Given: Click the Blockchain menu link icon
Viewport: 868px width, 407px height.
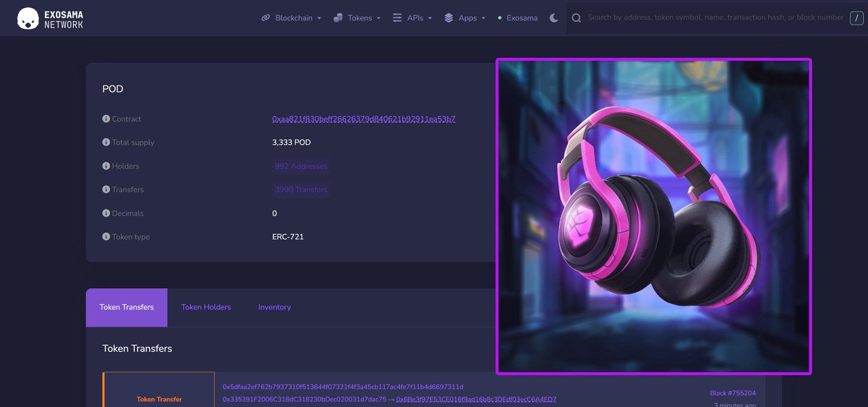Looking at the screenshot, I should (x=265, y=18).
